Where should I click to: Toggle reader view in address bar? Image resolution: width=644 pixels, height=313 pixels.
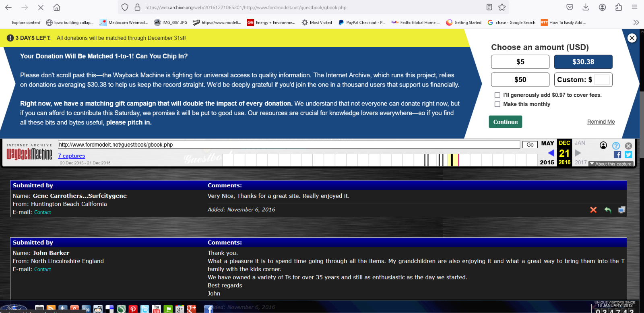489,7
